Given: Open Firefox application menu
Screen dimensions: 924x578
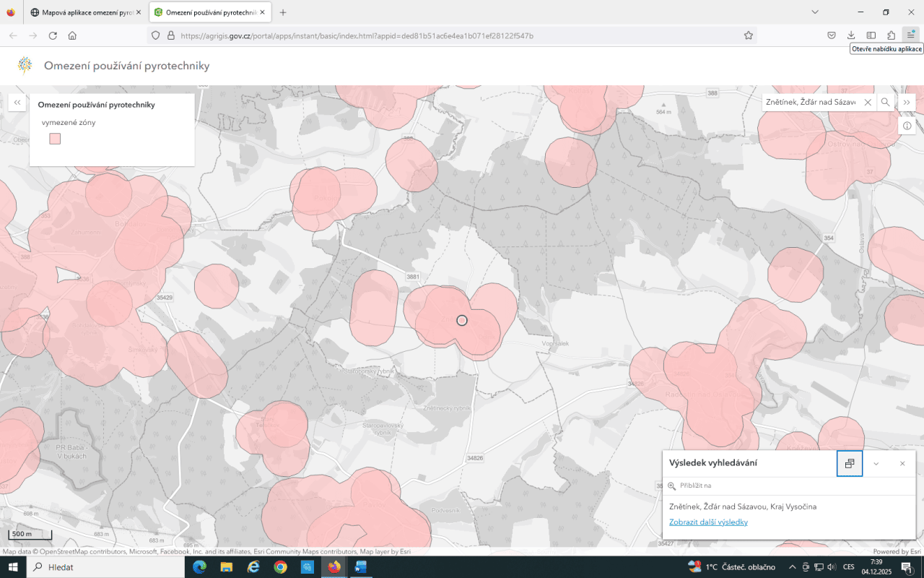Looking at the screenshot, I should coord(911,35).
